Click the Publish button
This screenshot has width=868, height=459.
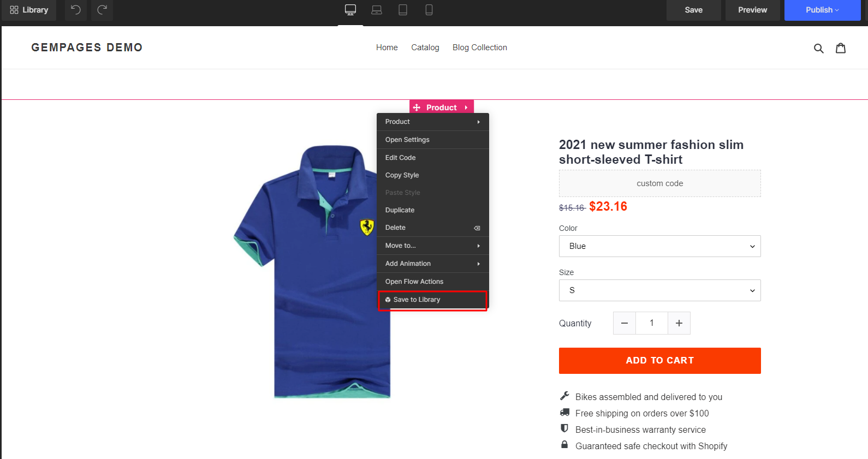[822, 10]
